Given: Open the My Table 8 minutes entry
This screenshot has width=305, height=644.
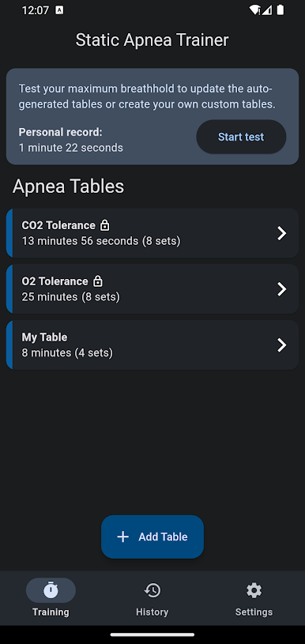Looking at the screenshot, I should tap(152, 345).
